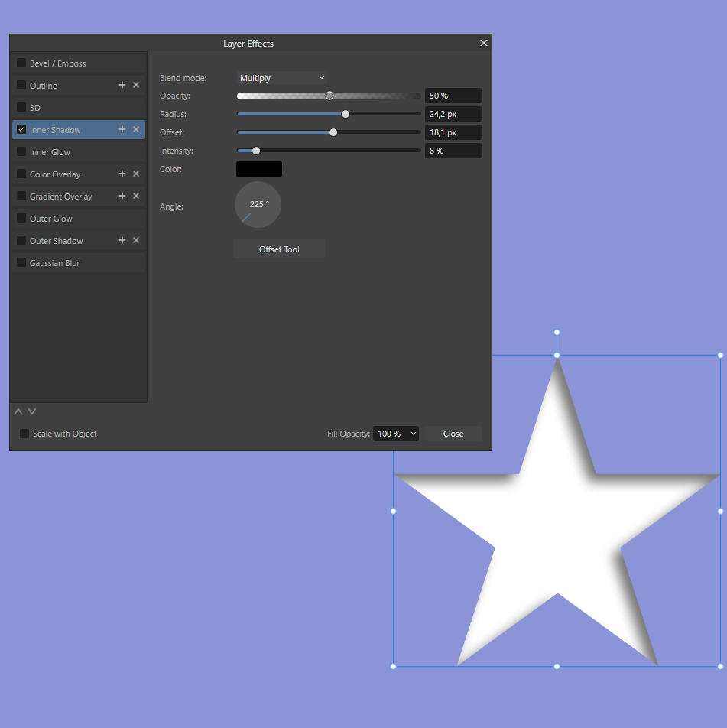Image resolution: width=727 pixels, height=728 pixels.
Task: Toggle Scale with Object checkbox
Action: click(24, 434)
